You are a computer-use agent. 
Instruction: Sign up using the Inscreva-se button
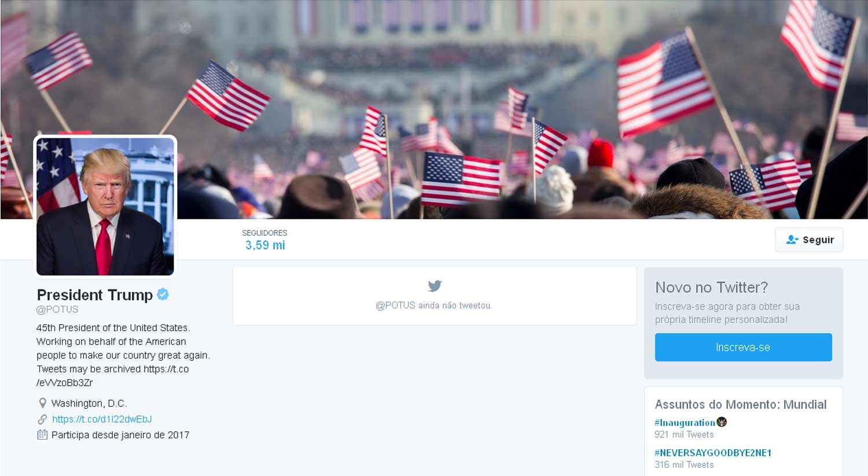[x=743, y=347]
